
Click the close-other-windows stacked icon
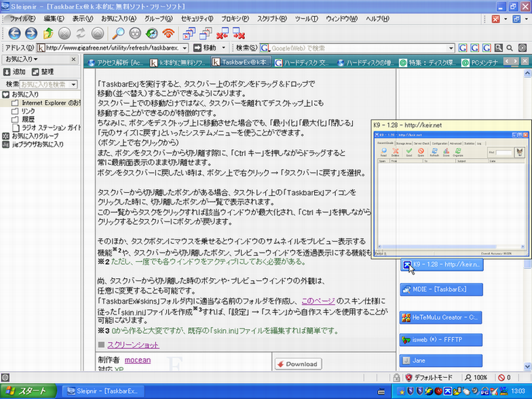(x=206, y=33)
